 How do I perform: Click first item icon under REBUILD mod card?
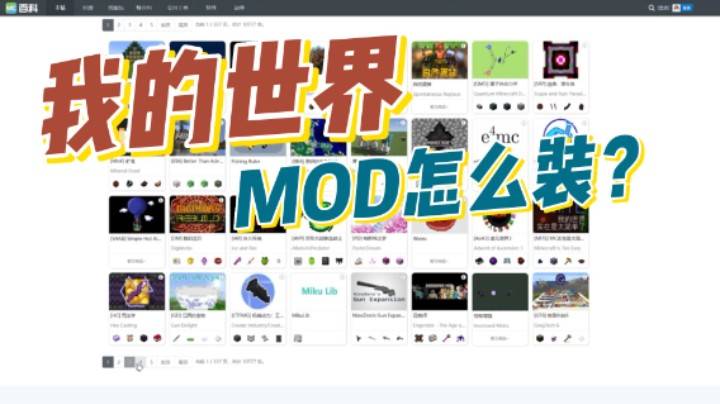pos(177,261)
